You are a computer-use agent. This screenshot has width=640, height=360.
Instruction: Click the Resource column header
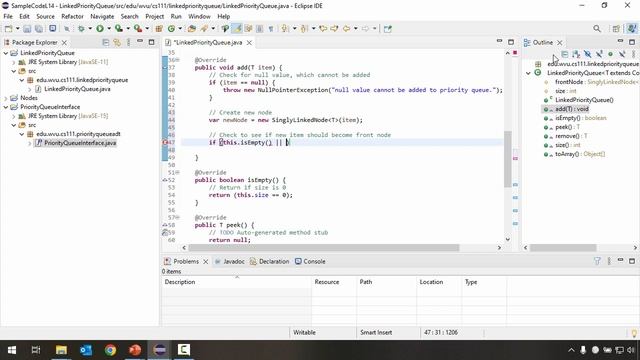pos(334,282)
